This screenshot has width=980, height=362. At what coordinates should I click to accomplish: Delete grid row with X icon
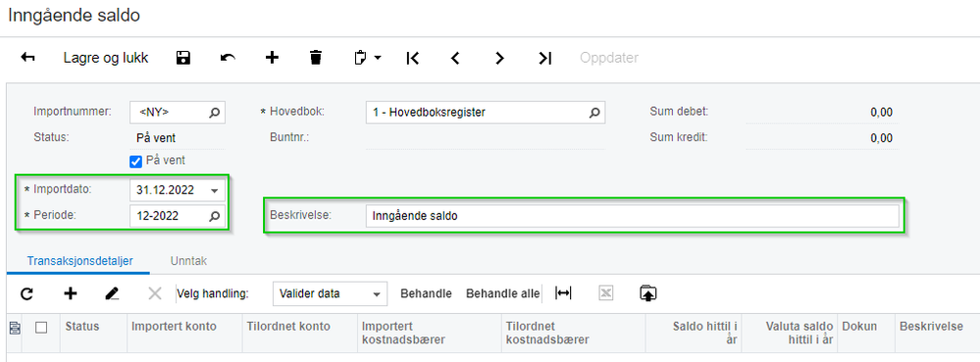tap(155, 293)
